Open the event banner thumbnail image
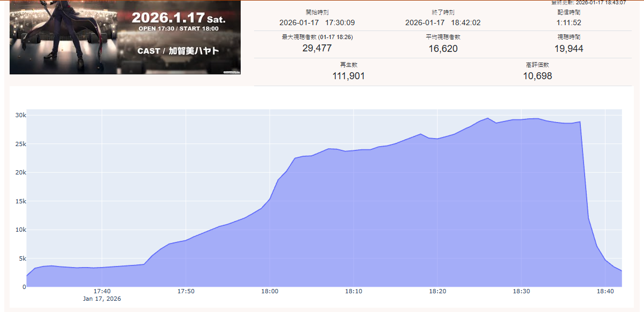The image size is (644, 312). [125, 37]
